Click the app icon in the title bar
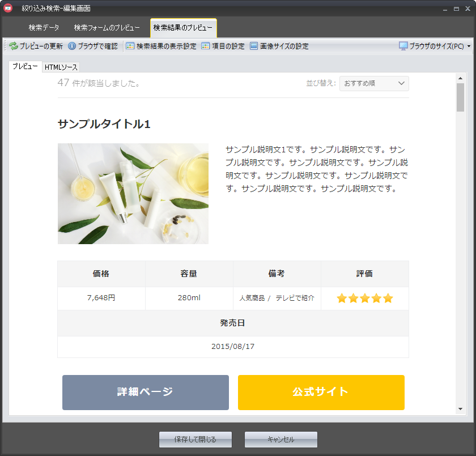The width and height of the screenshot is (476, 456). tap(8, 8)
